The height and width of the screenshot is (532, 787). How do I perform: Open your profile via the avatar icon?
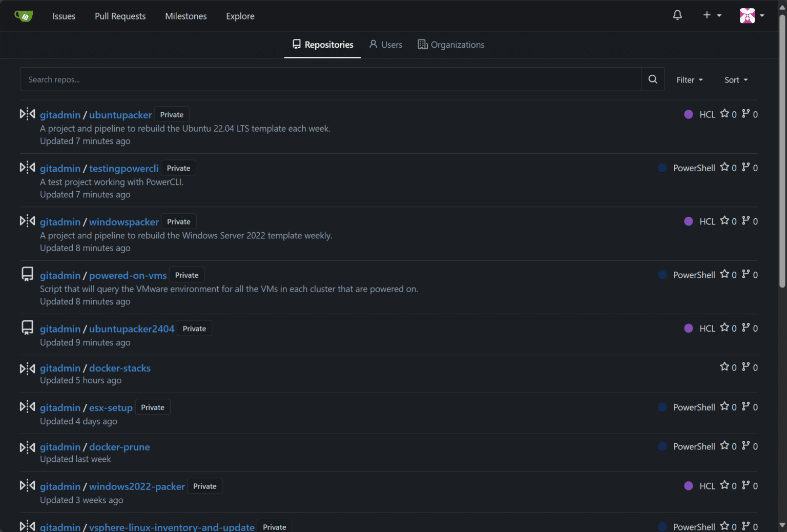748,15
